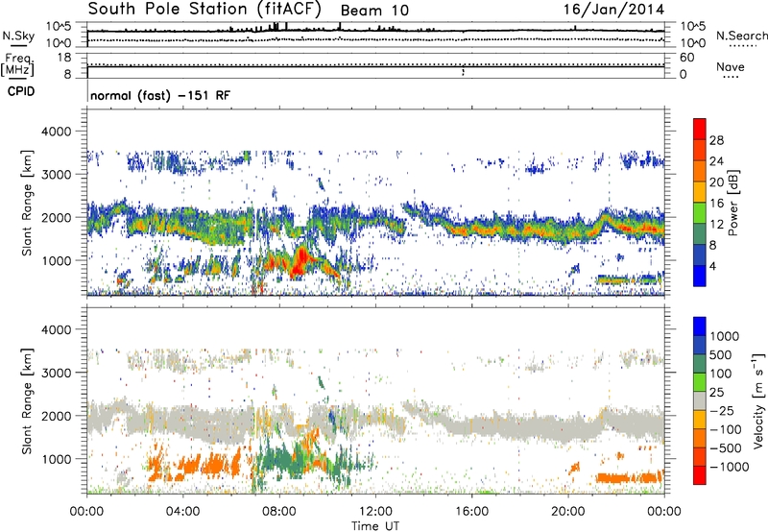Click the "4000" tick of the power panel
The image size is (768, 532).
pyautogui.click(x=57, y=132)
